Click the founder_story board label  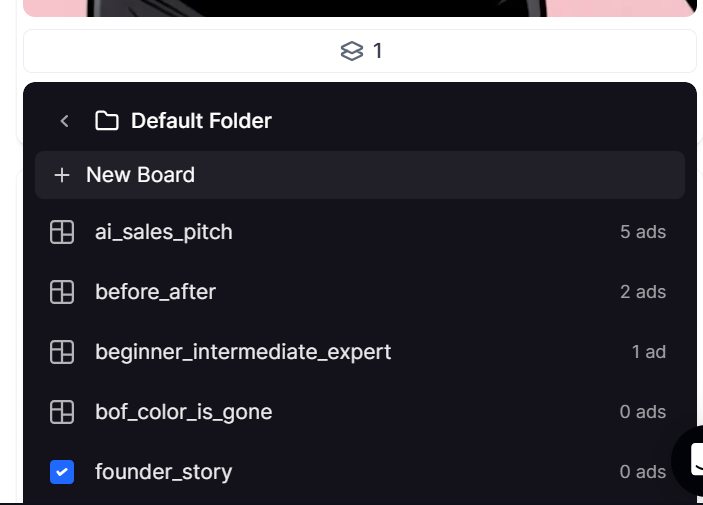coord(163,472)
